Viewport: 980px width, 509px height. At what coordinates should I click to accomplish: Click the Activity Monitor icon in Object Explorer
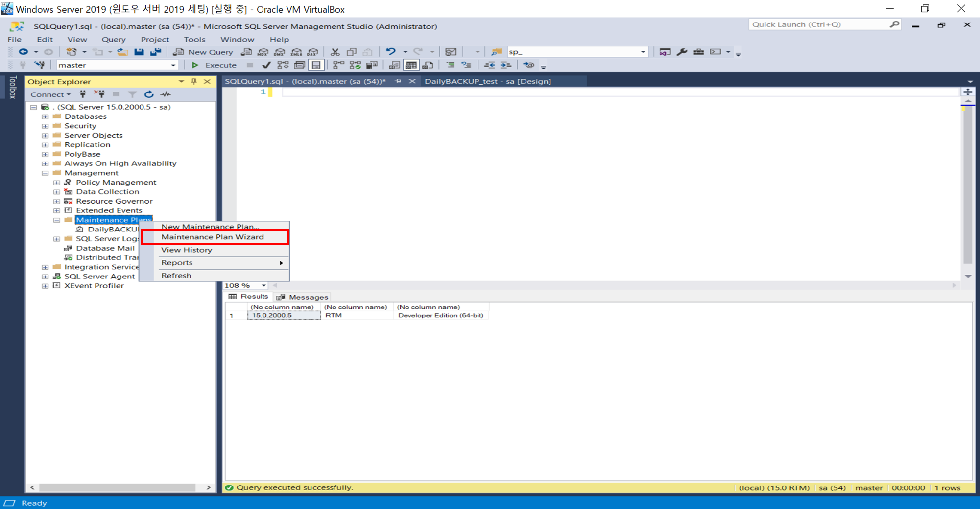coord(166,94)
